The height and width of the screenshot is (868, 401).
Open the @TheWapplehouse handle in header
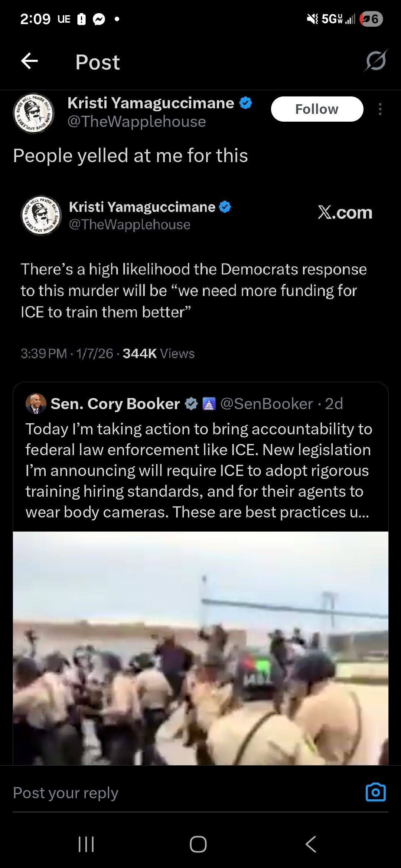(x=136, y=122)
